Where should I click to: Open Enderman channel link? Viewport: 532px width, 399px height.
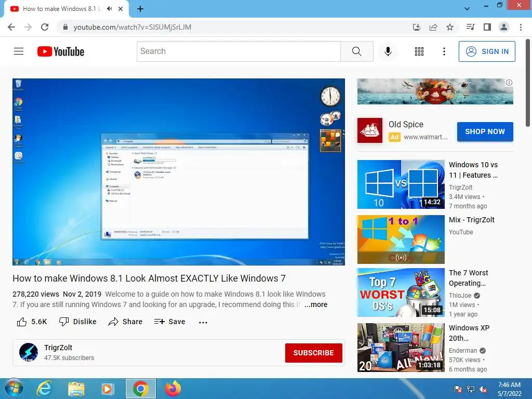tap(463, 351)
